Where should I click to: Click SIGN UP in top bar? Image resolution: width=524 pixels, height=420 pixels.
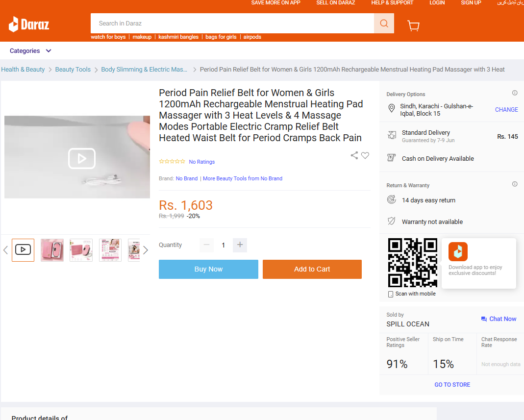pos(471,2)
